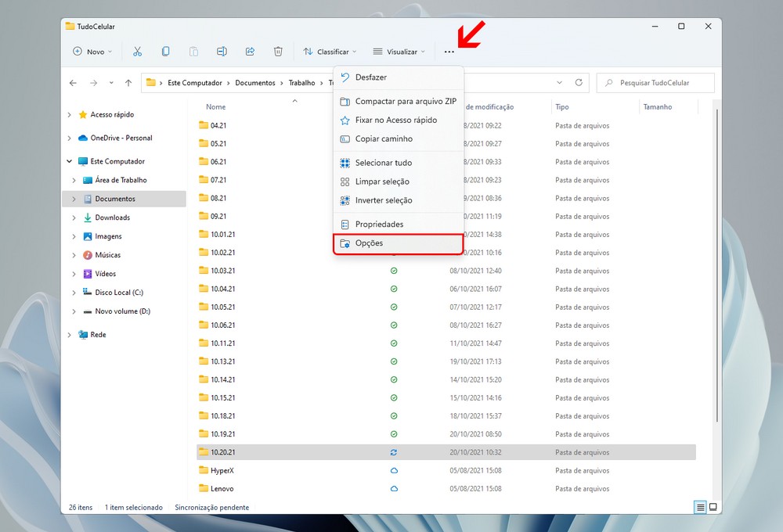Click the Copy icon in toolbar

tap(165, 52)
